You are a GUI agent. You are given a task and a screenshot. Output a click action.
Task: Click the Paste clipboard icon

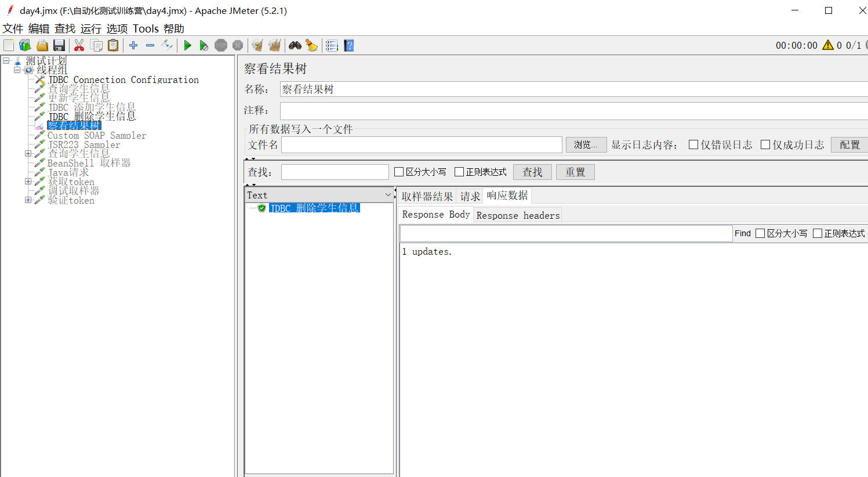pyautogui.click(x=113, y=45)
